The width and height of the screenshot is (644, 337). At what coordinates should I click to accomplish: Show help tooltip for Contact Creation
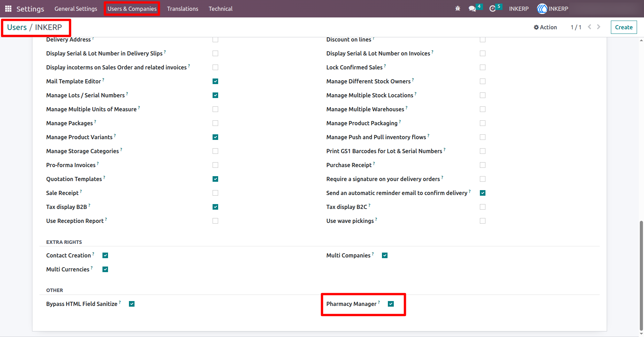93,254
